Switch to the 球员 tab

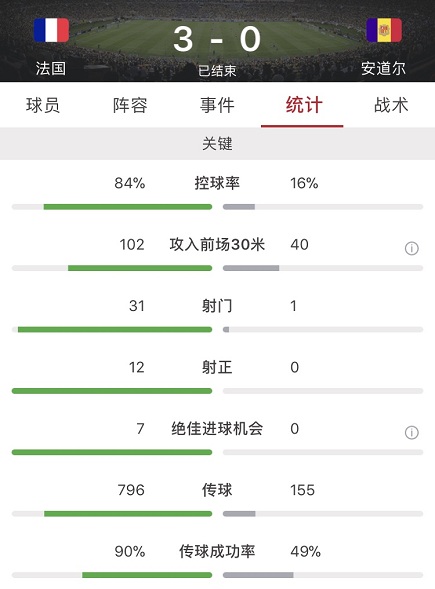[43, 105]
